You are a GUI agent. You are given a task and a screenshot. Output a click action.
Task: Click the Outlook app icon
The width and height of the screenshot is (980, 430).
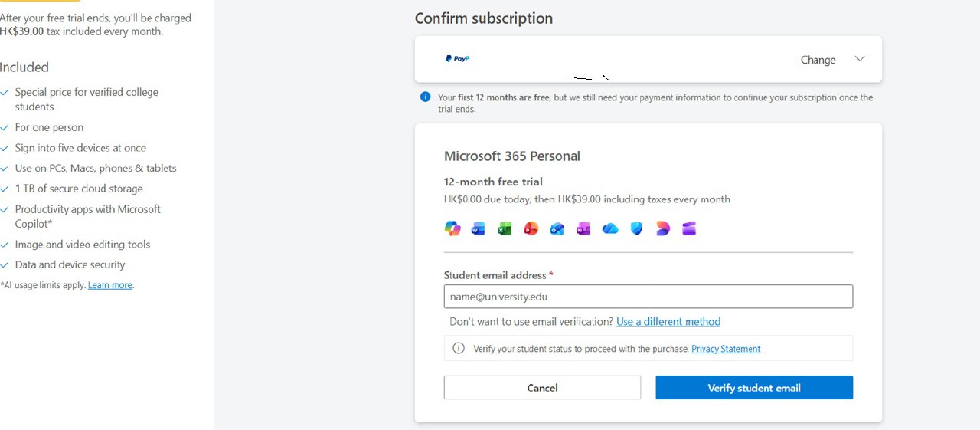pyautogui.click(x=557, y=228)
